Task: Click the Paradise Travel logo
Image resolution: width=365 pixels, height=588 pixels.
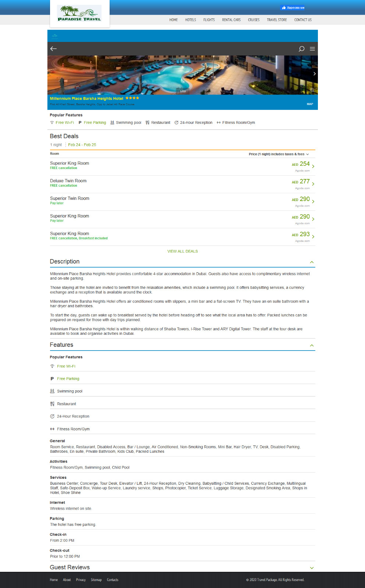Action: (79, 13)
